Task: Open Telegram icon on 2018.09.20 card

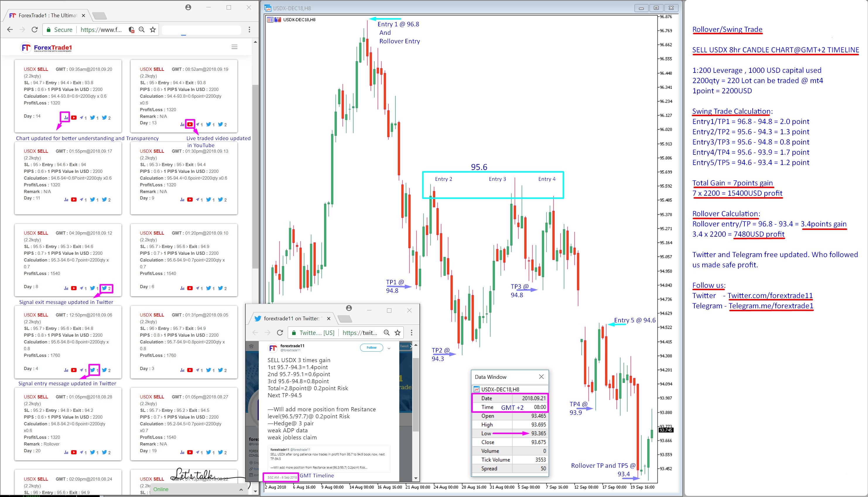Action: click(82, 117)
